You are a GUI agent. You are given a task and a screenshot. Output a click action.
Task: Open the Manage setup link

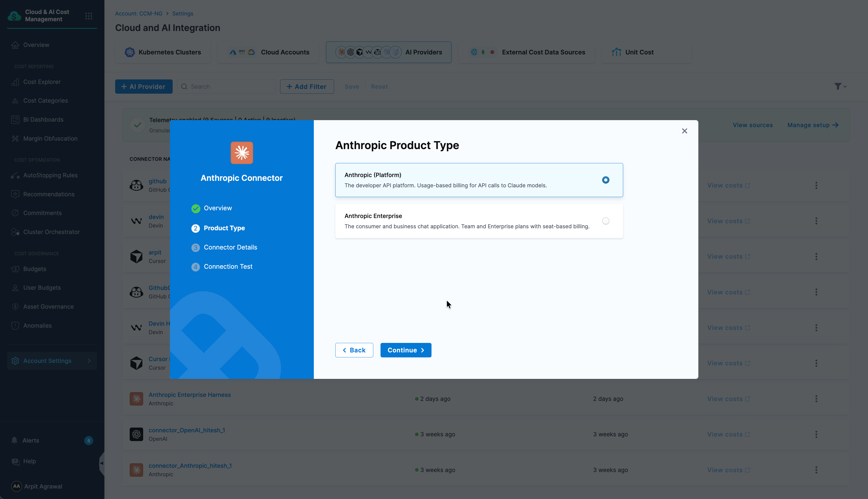tap(813, 125)
